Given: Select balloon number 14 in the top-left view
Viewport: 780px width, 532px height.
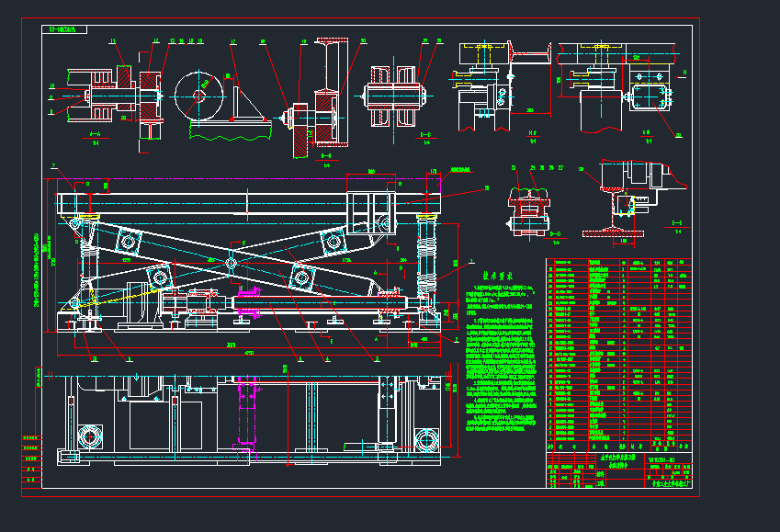Looking at the screenshot, I should 181,40.
